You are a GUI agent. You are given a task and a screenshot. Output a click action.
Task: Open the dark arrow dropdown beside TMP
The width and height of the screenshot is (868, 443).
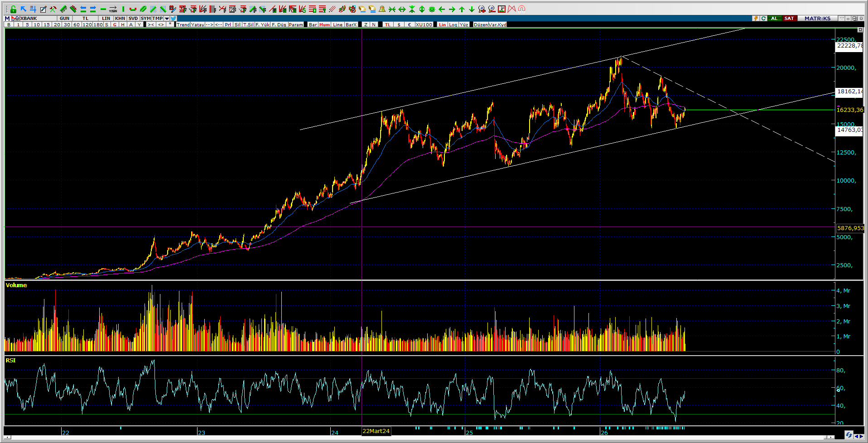167,19
